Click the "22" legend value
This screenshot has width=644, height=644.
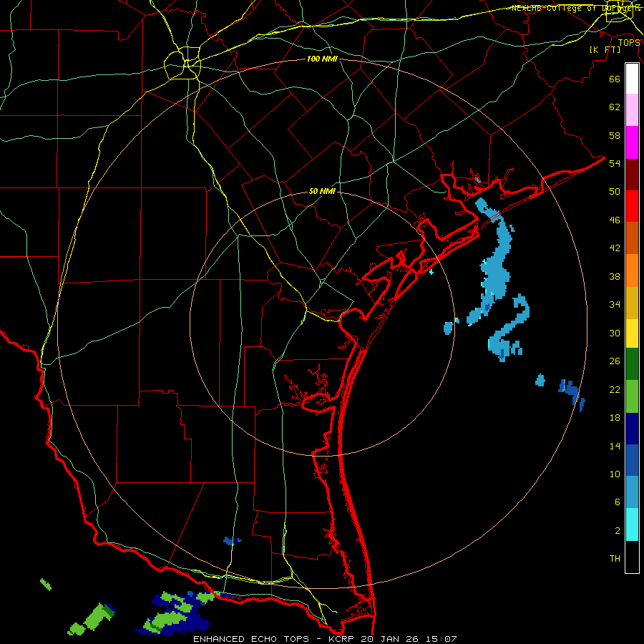(615, 389)
